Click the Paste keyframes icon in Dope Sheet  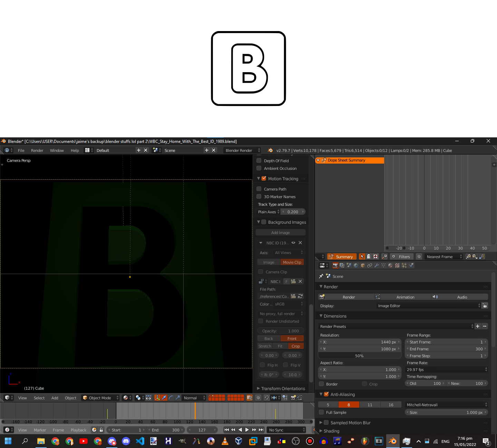pos(475,256)
